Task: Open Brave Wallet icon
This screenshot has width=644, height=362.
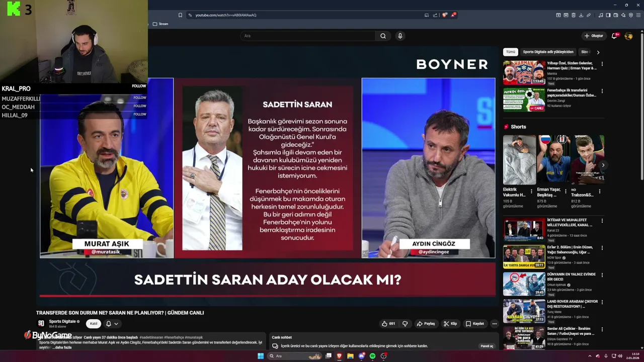Action: 616,15
